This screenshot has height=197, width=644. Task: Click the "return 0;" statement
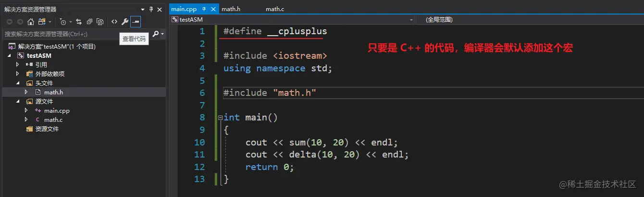pos(269,167)
